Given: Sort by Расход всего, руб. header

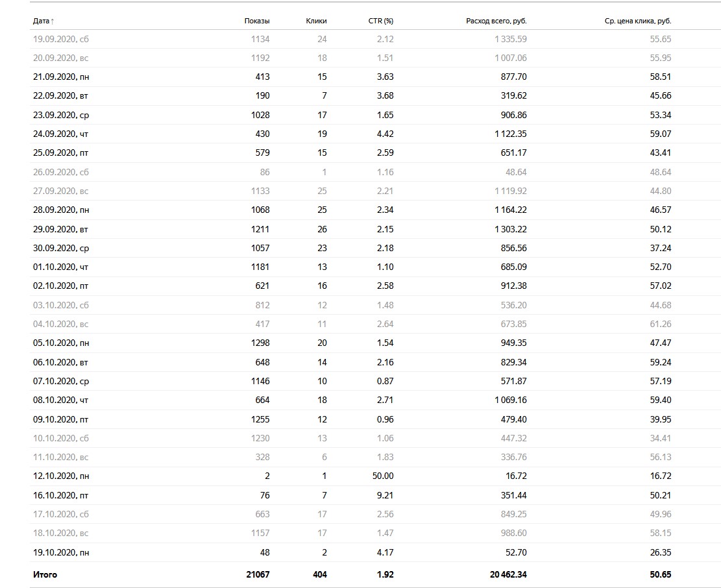Looking at the screenshot, I should click(496, 21).
